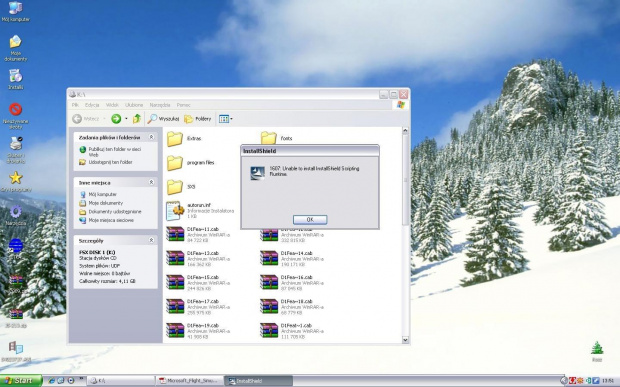Open the Widok menu
620x387 pixels.
pos(112,105)
